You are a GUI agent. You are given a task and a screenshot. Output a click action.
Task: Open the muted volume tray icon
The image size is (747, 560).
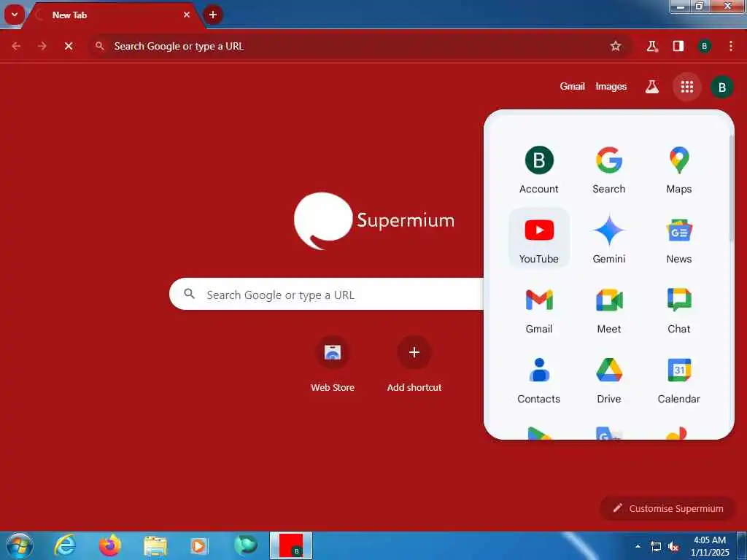[x=673, y=547]
